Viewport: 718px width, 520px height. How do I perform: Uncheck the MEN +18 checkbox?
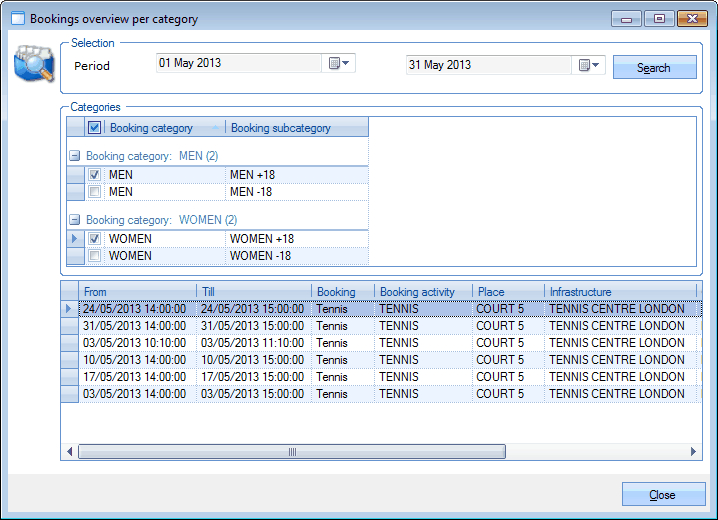tap(95, 175)
